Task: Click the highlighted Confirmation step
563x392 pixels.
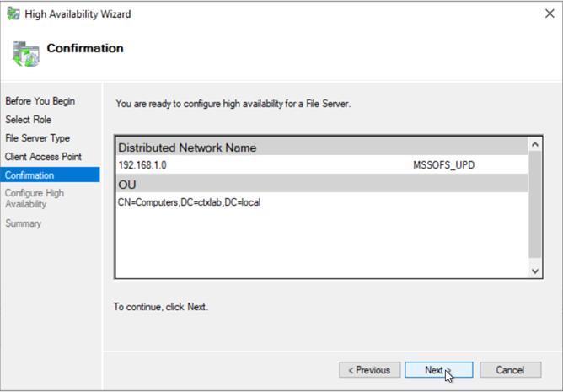Action: point(29,175)
